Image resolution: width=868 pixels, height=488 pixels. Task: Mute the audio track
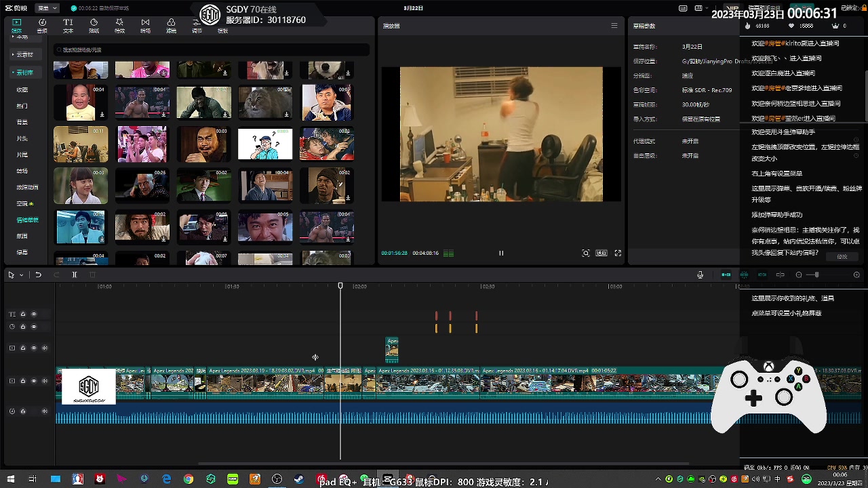[45, 411]
